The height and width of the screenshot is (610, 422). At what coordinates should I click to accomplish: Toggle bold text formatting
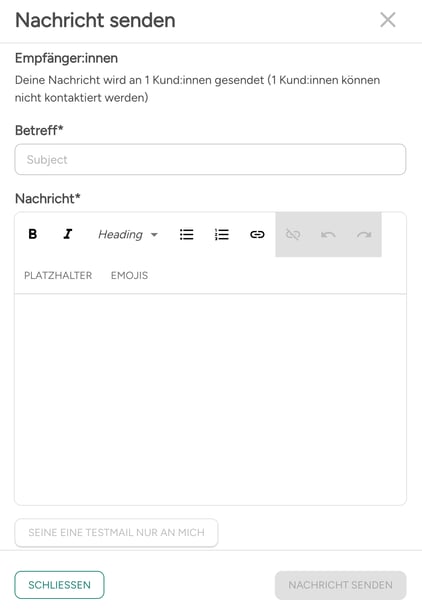coord(33,234)
